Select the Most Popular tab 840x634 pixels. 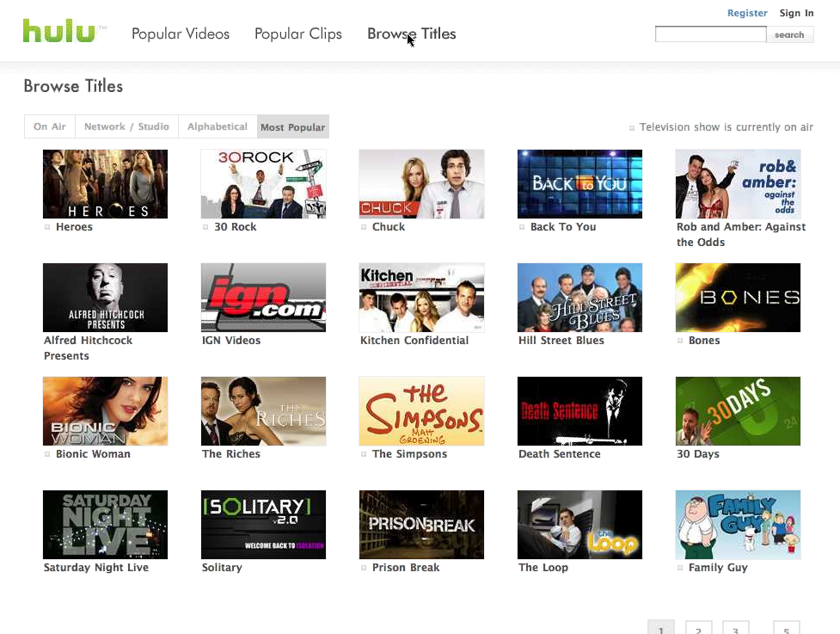point(293,127)
